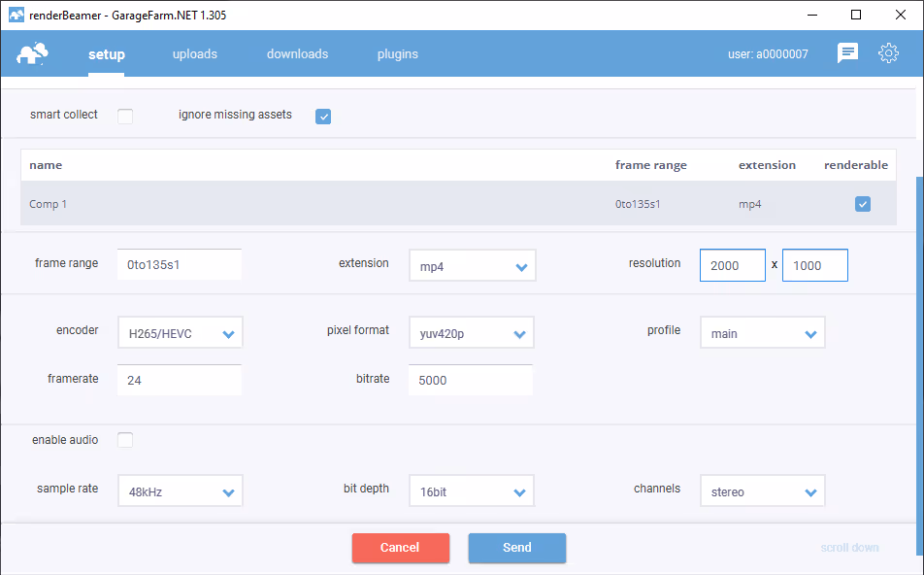
Task: Open the pixel format dropdown yuv420p
Action: point(472,332)
